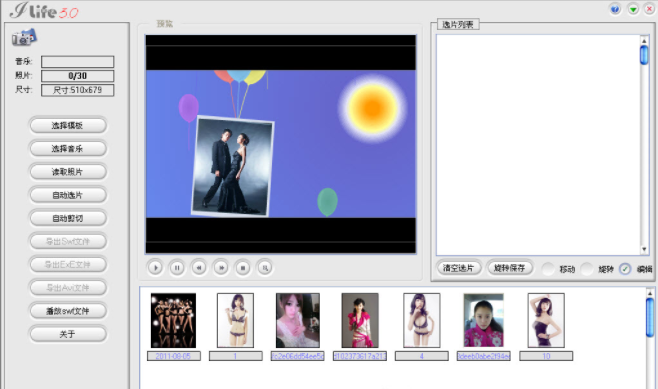Select the 旋转 radio option
The image size is (658, 389).
(587, 269)
